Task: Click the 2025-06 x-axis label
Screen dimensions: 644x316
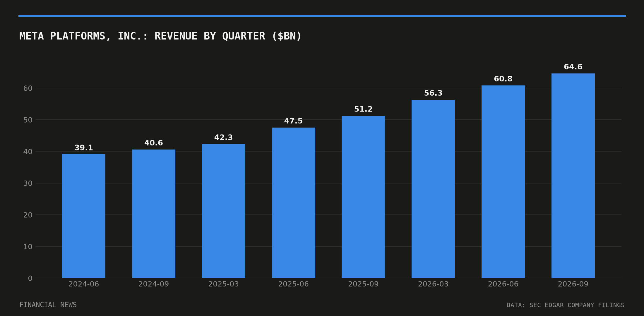Action: (294, 284)
